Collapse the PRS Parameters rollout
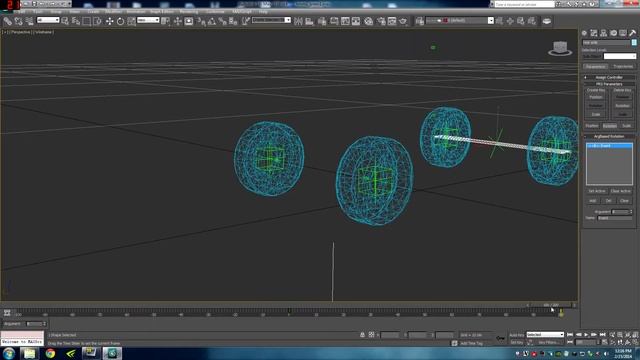 (x=609, y=84)
